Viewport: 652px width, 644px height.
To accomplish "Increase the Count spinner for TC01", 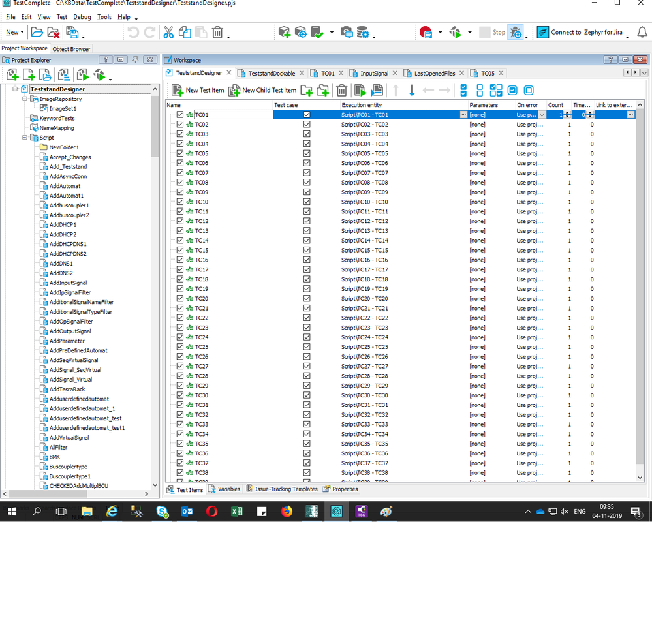I will coord(567,113).
